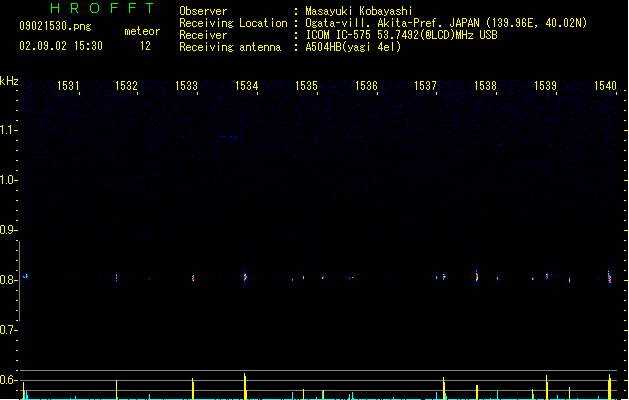The width and height of the screenshot is (629, 400).
Task: Click the HROFFT title text
Action: [102, 8]
